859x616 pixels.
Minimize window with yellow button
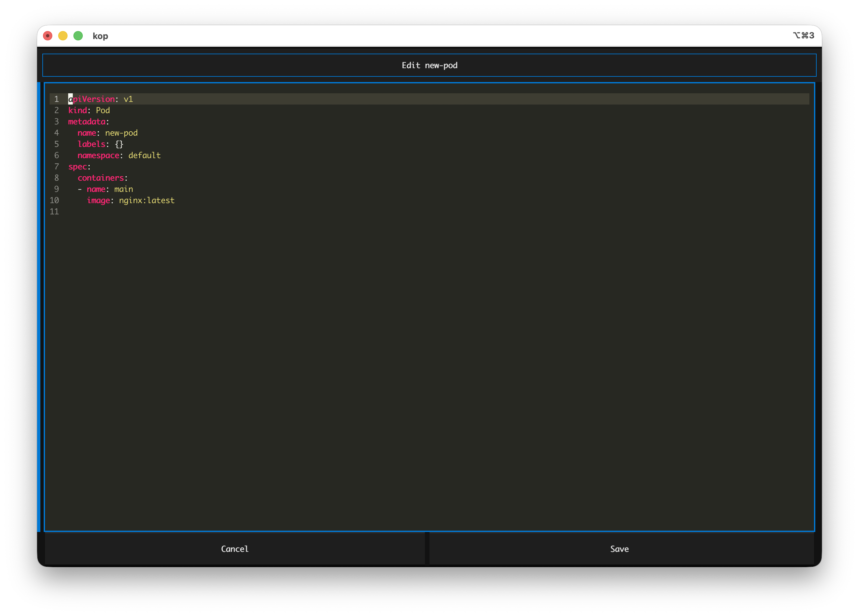(x=63, y=36)
